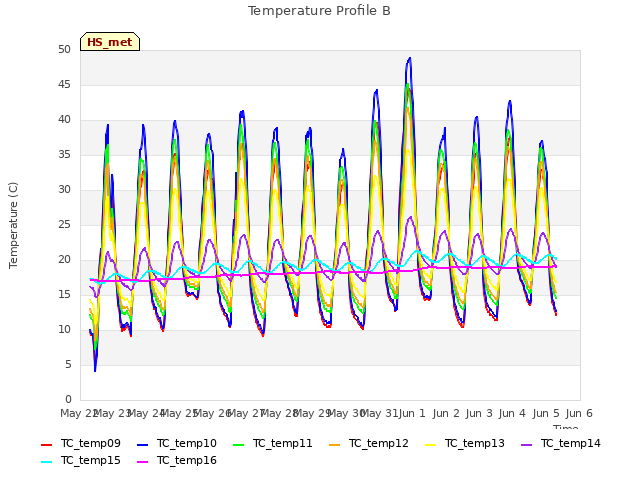Toggle the TC_temp11 legend entry

273,444
